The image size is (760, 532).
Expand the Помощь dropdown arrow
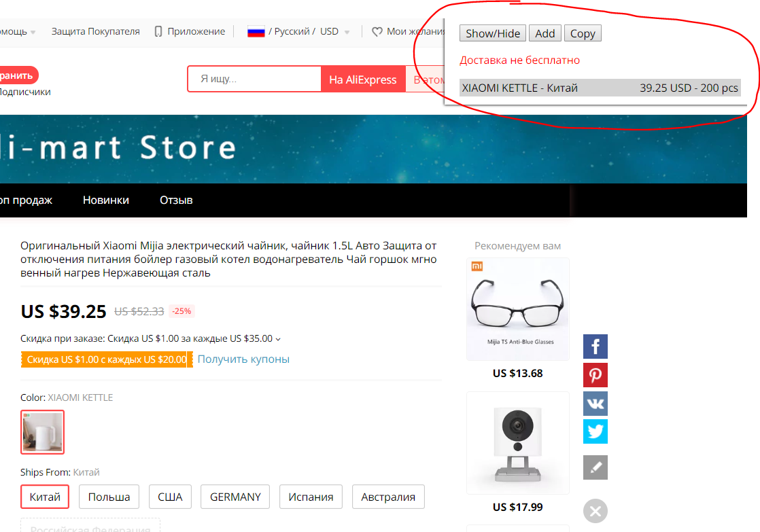(33, 33)
